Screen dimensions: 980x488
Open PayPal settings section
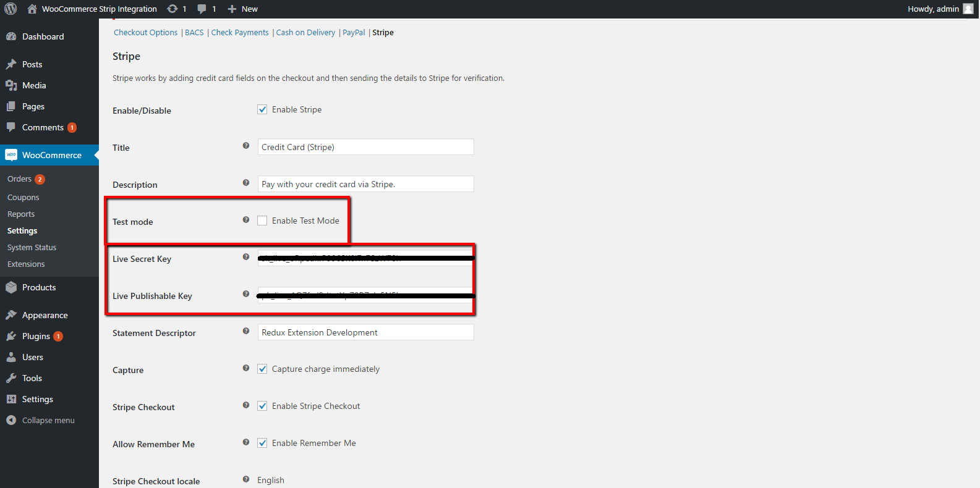[x=354, y=33]
